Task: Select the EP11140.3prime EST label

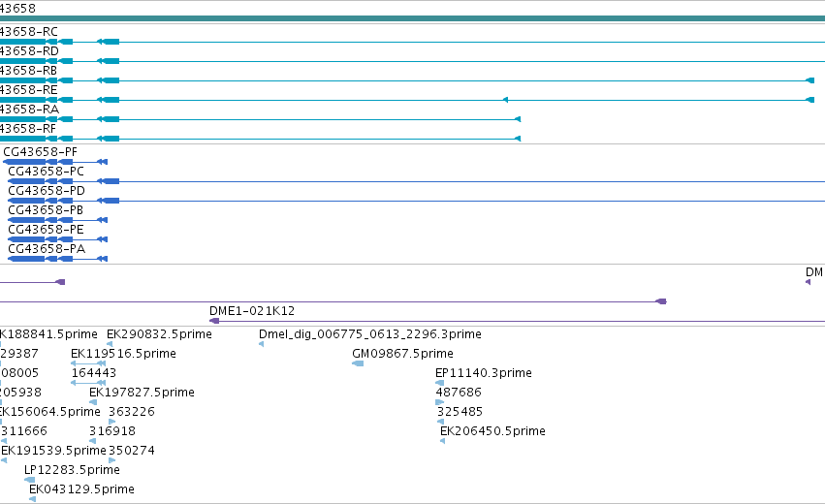Action: click(484, 373)
